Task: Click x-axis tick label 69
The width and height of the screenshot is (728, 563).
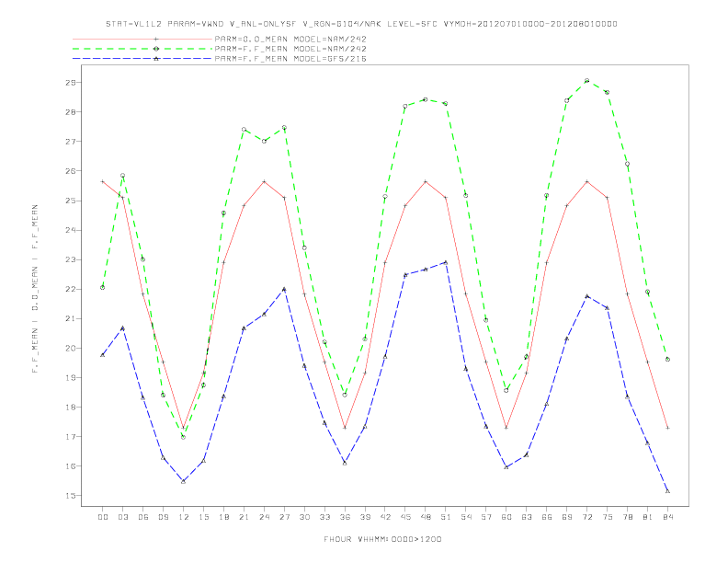Action: [x=567, y=517]
